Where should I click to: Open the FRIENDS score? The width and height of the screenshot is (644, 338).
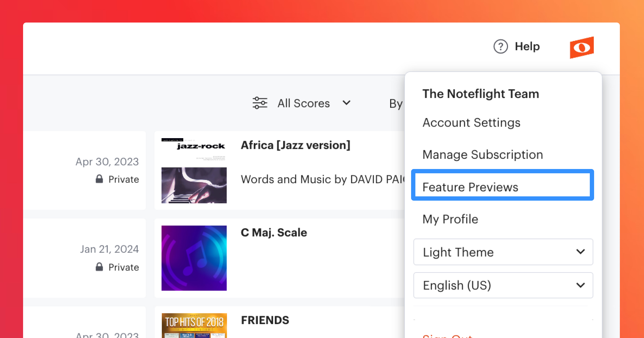pyautogui.click(x=265, y=320)
